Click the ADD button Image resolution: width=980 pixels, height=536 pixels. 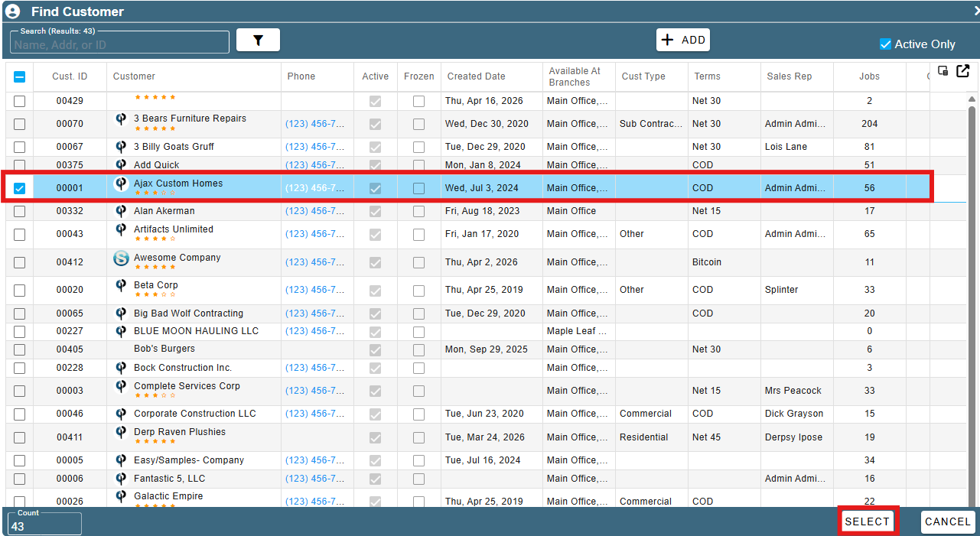pos(683,40)
